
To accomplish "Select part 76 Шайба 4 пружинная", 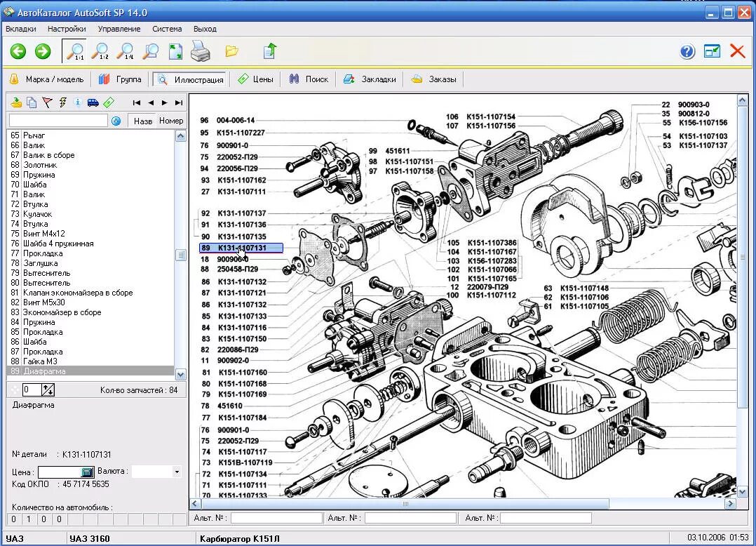I will (x=90, y=244).
